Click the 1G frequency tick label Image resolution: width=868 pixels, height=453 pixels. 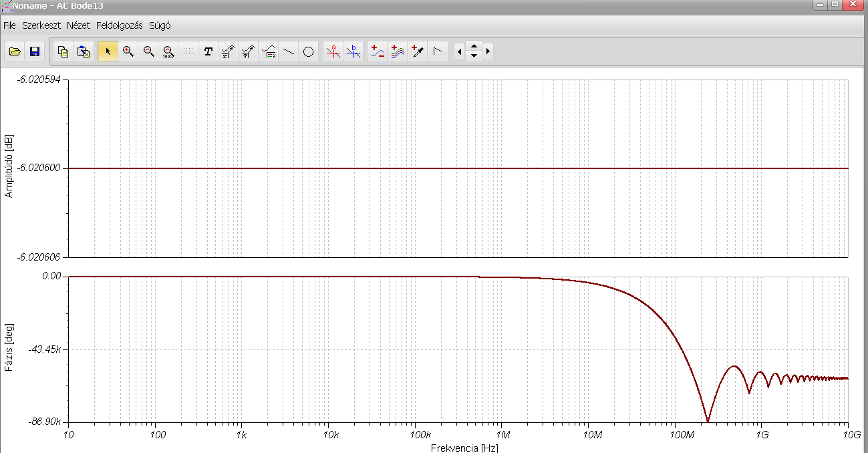coord(762,435)
